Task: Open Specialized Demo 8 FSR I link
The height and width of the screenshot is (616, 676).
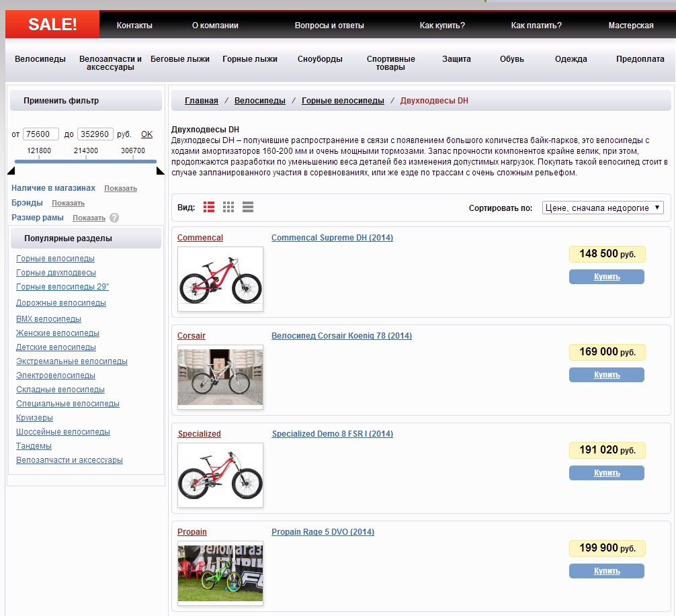Action: coord(333,434)
